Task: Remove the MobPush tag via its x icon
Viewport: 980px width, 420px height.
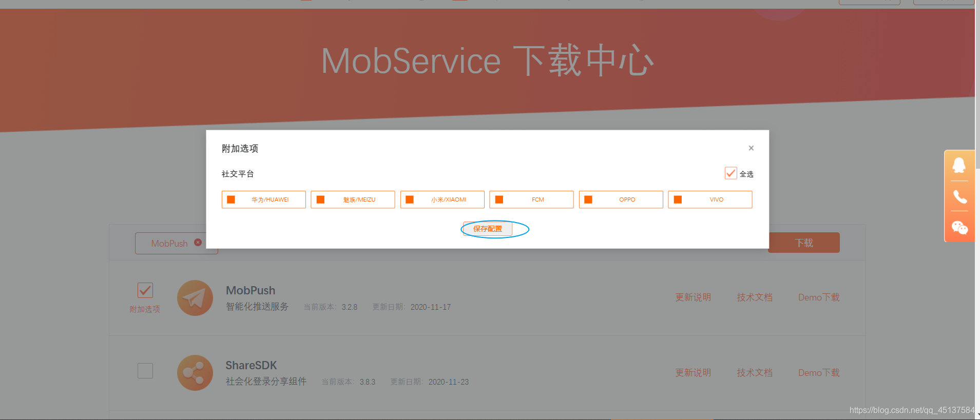Action: click(x=198, y=243)
